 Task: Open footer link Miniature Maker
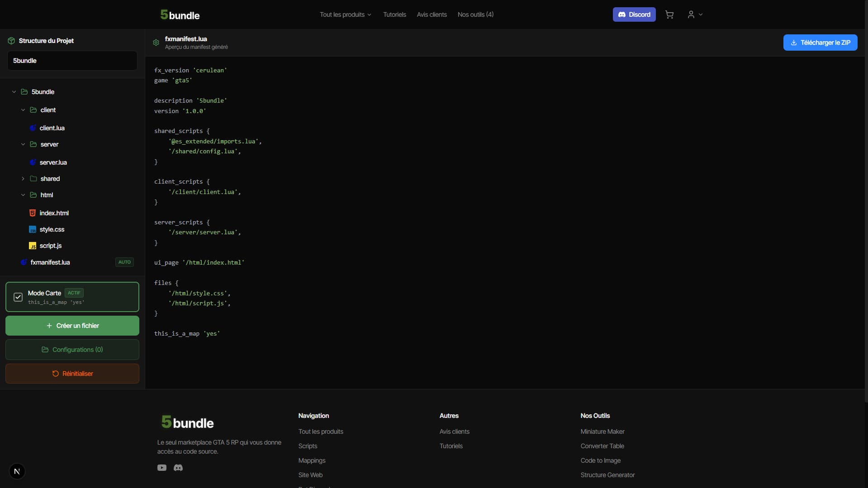602,431
